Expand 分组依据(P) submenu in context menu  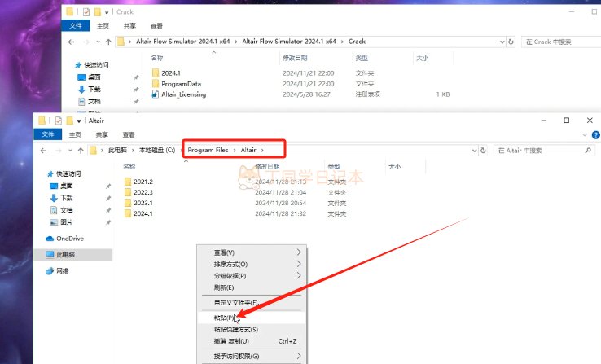click(253, 276)
